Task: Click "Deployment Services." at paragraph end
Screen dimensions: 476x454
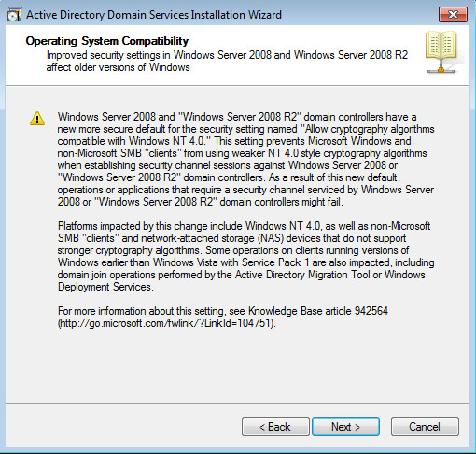Action: pos(105,287)
